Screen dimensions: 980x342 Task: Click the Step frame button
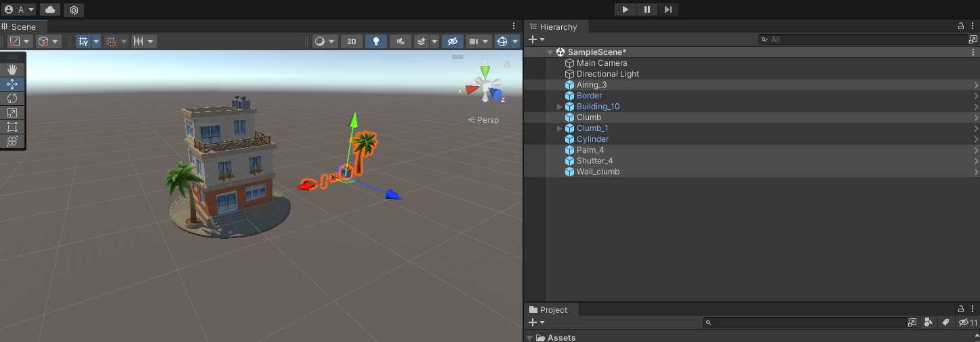(x=668, y=9)
